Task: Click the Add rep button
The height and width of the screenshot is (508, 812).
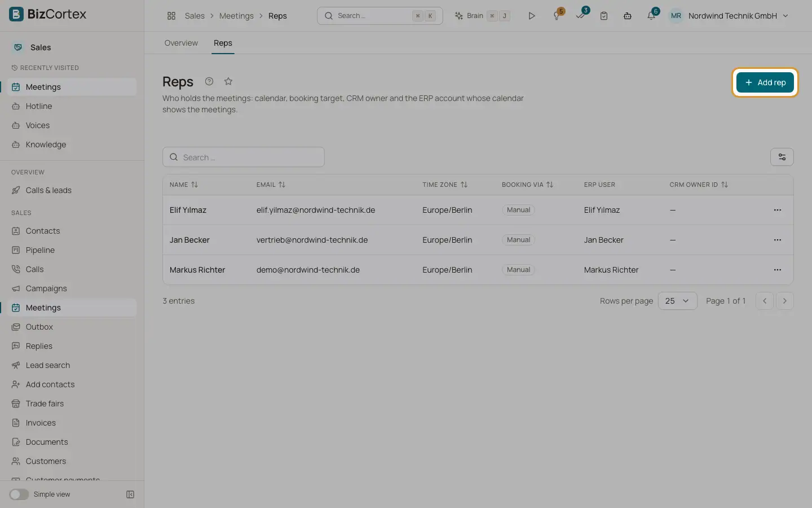Action: pyautogui.click(x=765, y=82)
